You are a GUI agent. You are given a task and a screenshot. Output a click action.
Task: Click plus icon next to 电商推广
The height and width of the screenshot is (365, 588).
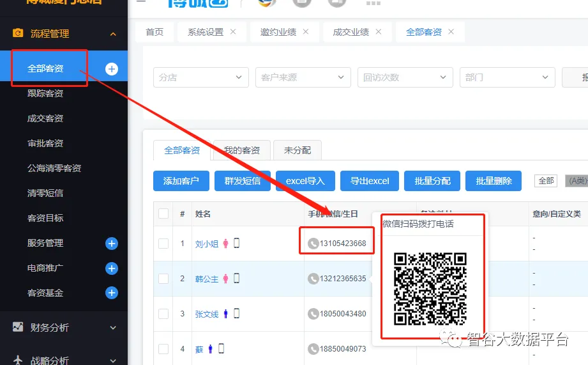tap(112, 268)
